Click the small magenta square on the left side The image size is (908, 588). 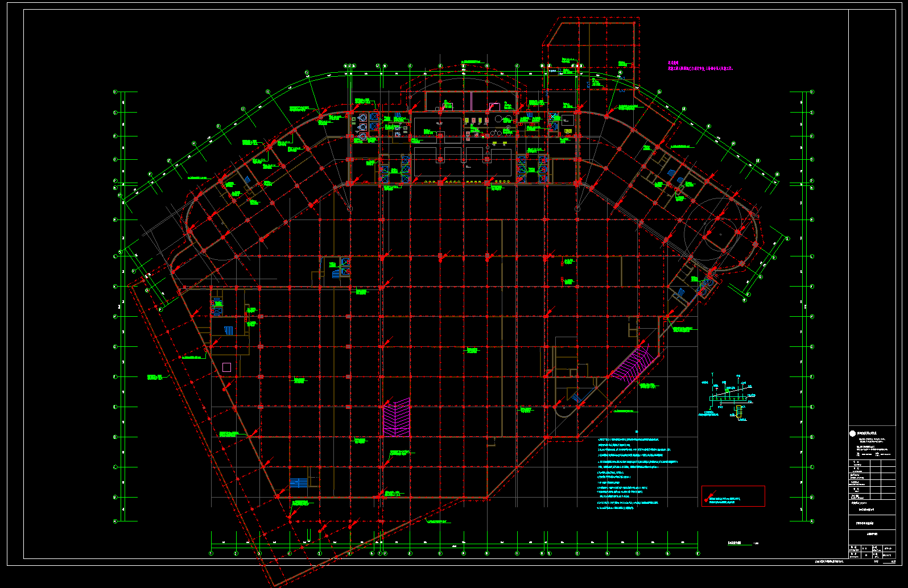(226, 367)
